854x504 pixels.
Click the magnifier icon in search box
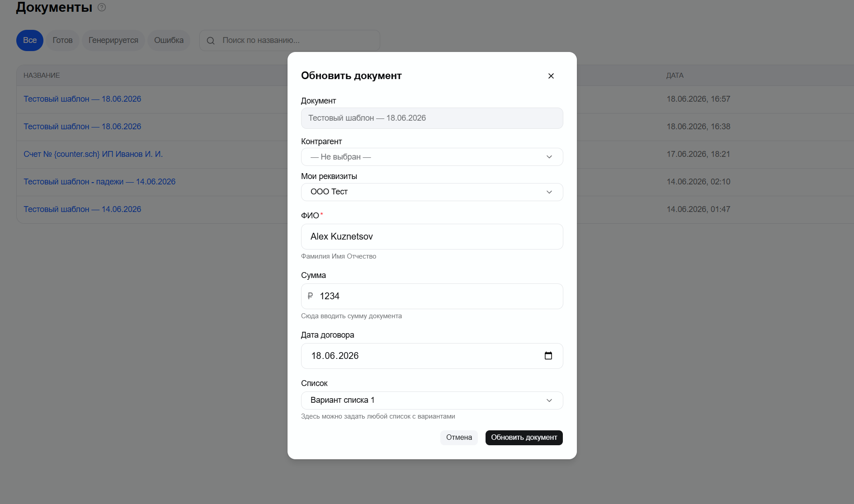[x=211, y=41]
